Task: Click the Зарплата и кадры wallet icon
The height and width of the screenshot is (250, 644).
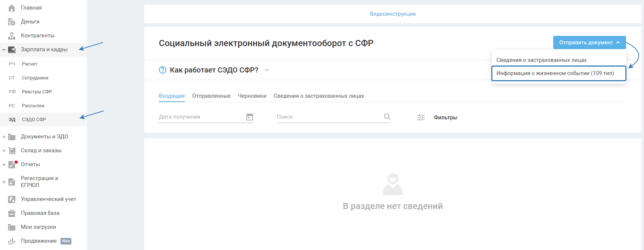Action: pos(12,50)
